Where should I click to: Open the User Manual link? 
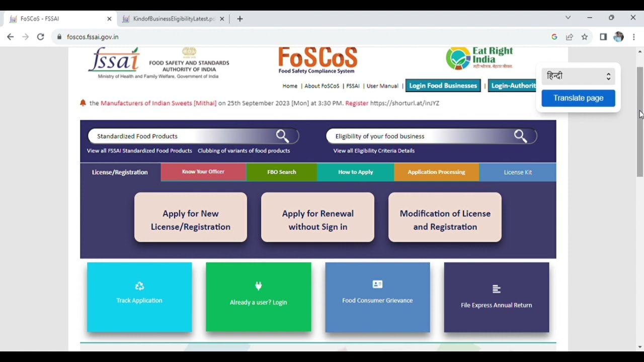(x=382, y=86)
